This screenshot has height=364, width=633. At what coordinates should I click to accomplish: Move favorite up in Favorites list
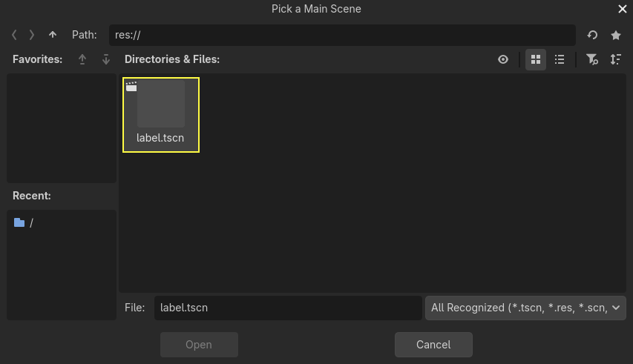click(82, 59)
